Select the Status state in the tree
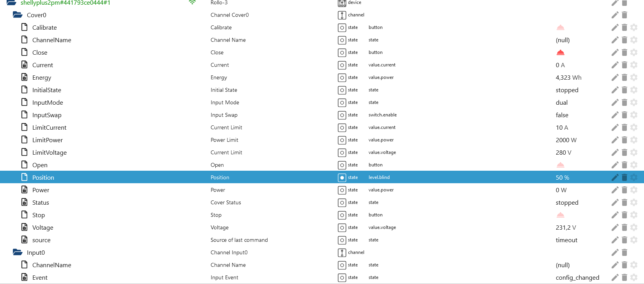Screen dimensions: 644x284 [x=41, y=202]
